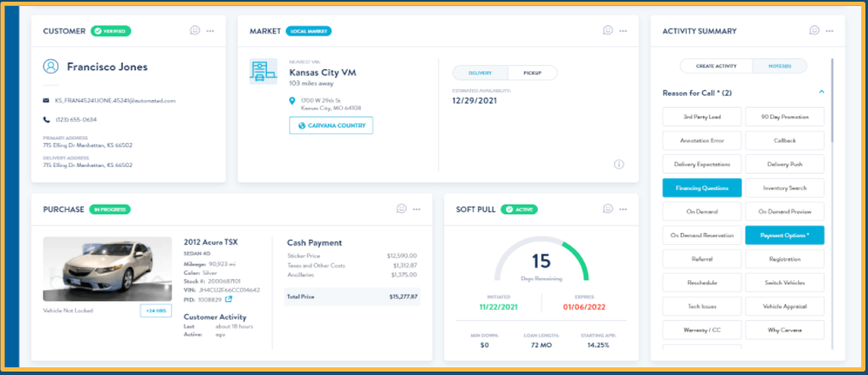Click the Customer card feedback smiley icon
The image size is (868, 375).
pyautogui.click(x=195, y=31)
